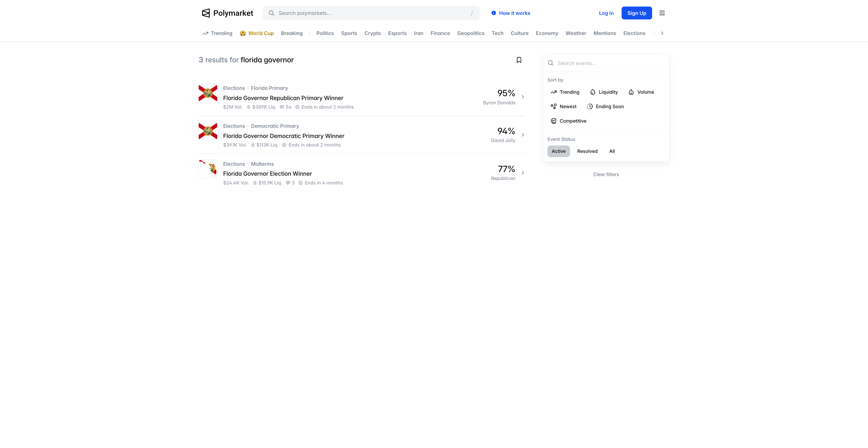Open Florida Governor Election Winner market

pyautogui.click(x=268, y=174)
